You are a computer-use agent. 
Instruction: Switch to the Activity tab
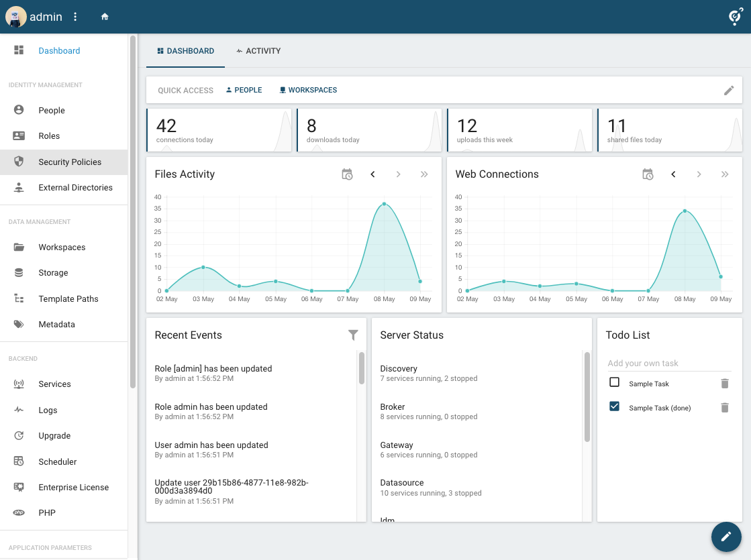[x=258, y=51]
